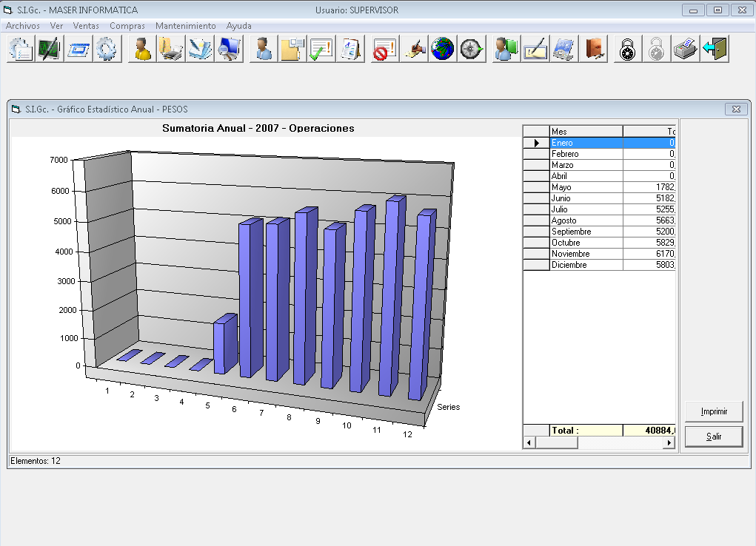
Task: Click the greyed-out open padlock icon
Action: click(x=657, y=49)
